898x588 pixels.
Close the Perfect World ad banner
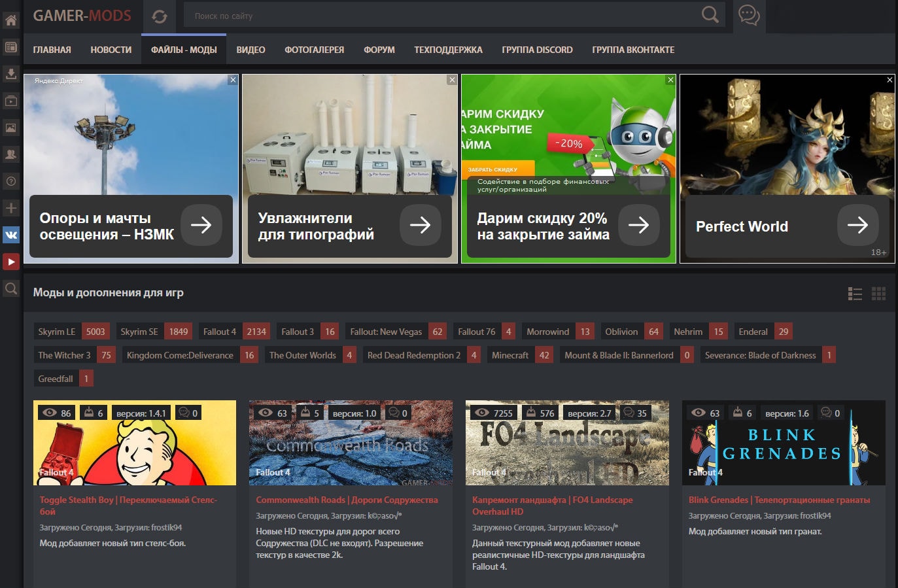click(889, 80)
